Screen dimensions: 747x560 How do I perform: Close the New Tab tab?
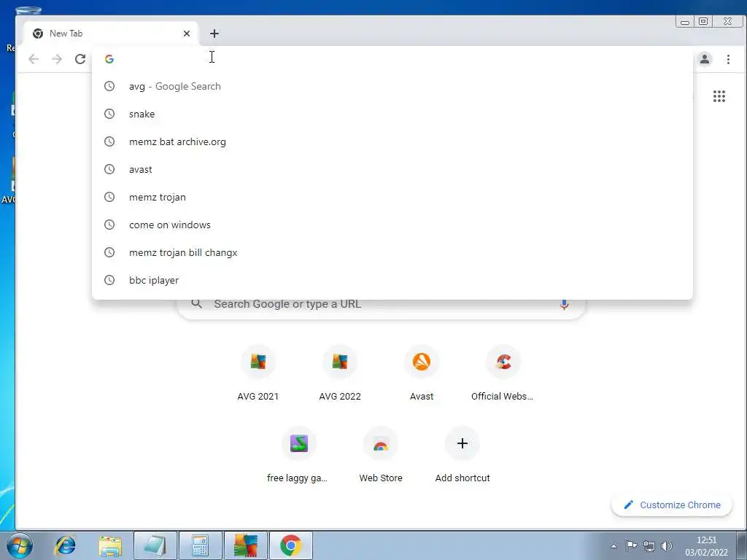click(x=187, y=34)
